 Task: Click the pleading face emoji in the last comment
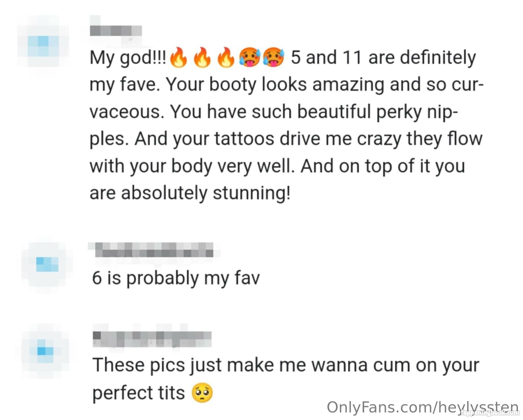coord(202,393)
